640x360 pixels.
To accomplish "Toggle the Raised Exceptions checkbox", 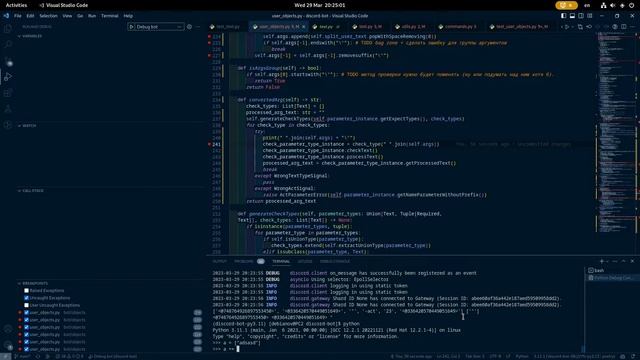I will pos(27,291).
